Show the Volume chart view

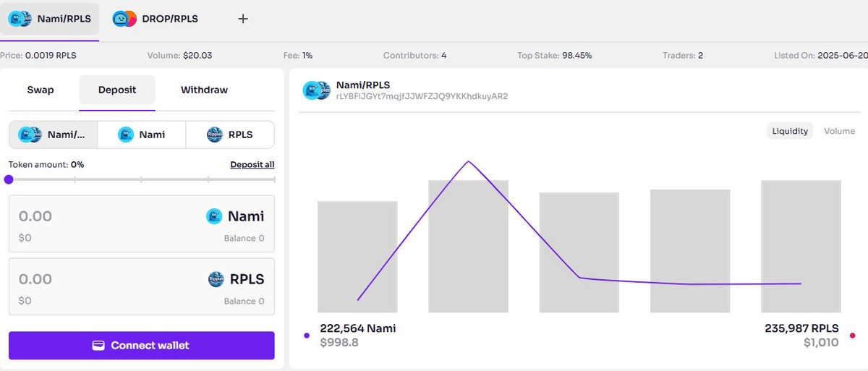(839, 132)
